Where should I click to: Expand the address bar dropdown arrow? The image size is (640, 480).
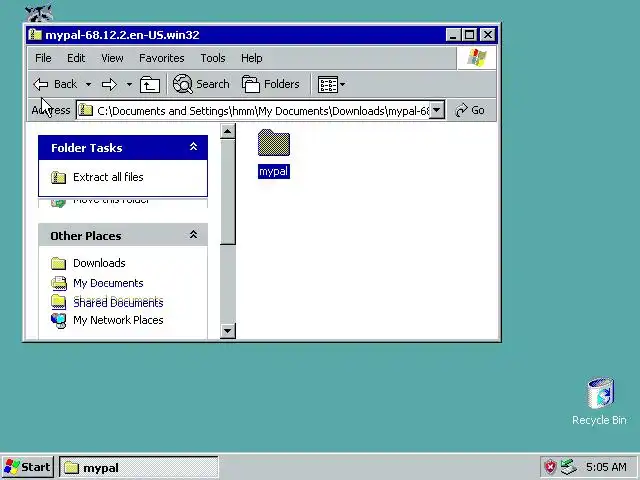click(437, 110)
